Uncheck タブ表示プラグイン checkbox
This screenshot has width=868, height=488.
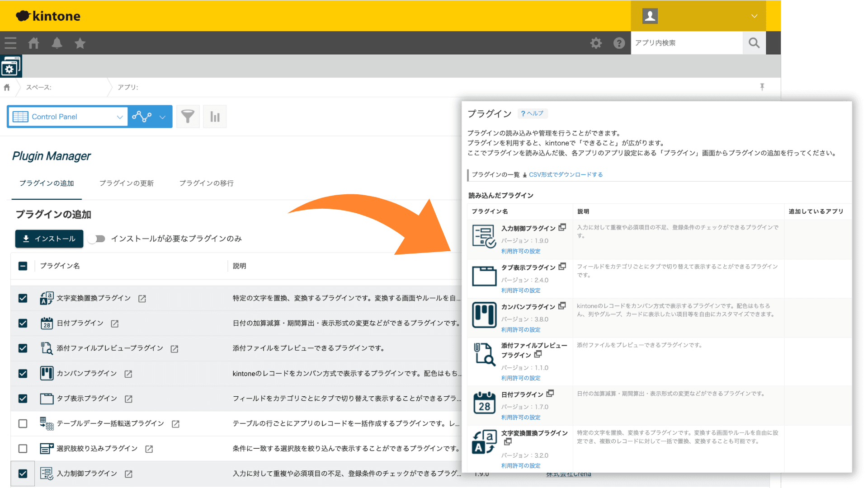[23, 399]
